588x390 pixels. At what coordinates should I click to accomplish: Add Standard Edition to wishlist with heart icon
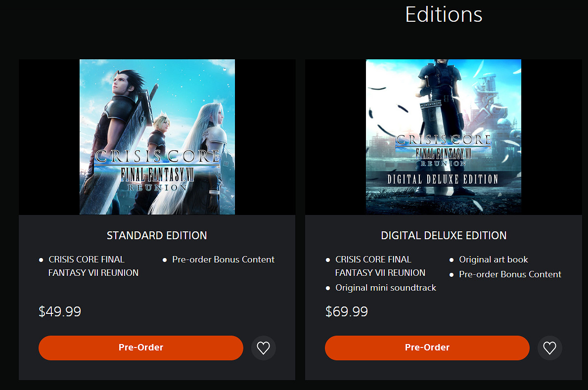[x=264, y=348]
